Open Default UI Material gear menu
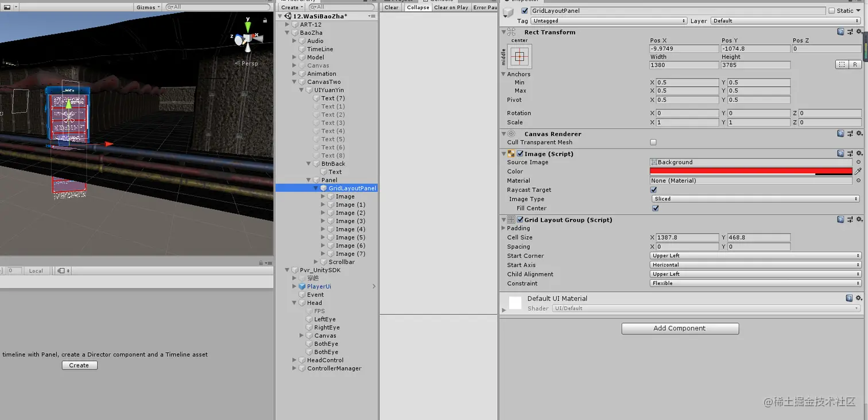Viewport: 868px width, 420px height. click(x=859, y=298)
